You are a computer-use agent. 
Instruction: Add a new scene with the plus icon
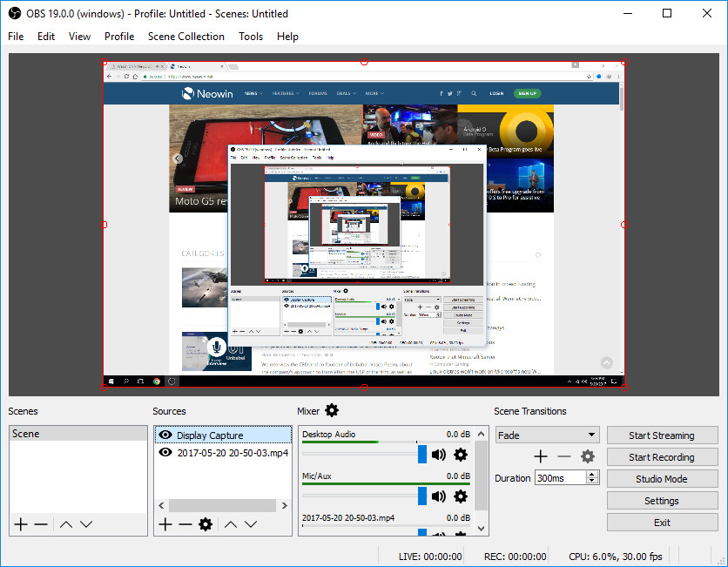pos(19,523)
